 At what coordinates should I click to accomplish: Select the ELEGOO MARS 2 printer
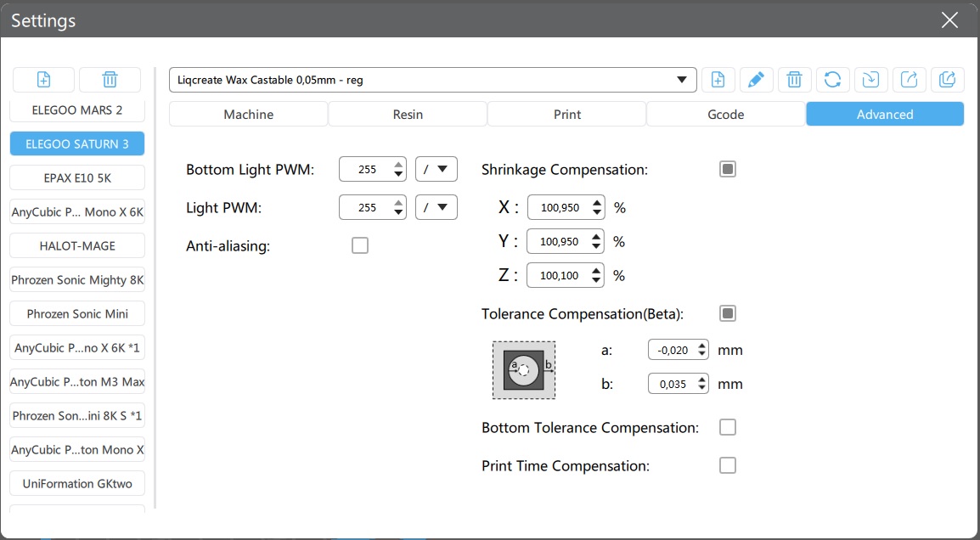tap(77, 110)
